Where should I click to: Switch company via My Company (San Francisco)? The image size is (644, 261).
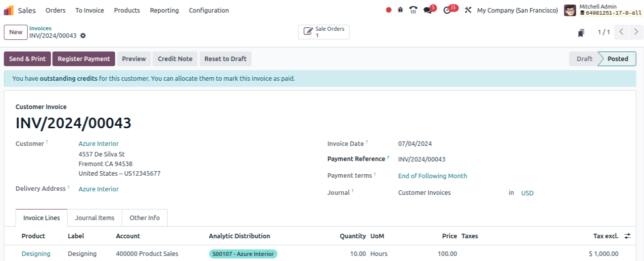click(x=518, y=10)
